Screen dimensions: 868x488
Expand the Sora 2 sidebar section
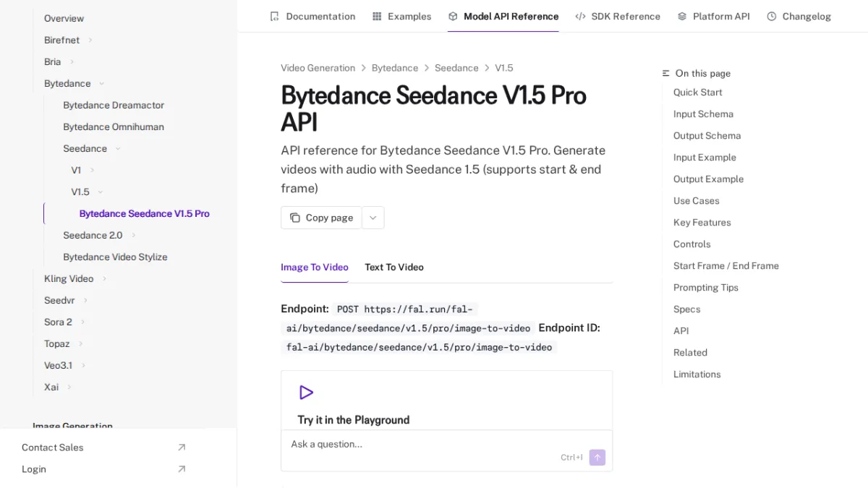[83, 322]
